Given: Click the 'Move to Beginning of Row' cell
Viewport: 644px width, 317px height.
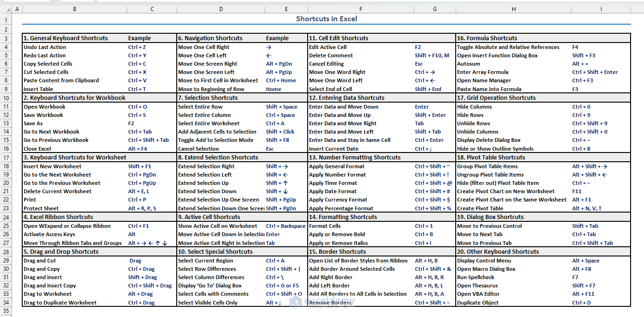Looking at the screenshot, I should (221, 89).
